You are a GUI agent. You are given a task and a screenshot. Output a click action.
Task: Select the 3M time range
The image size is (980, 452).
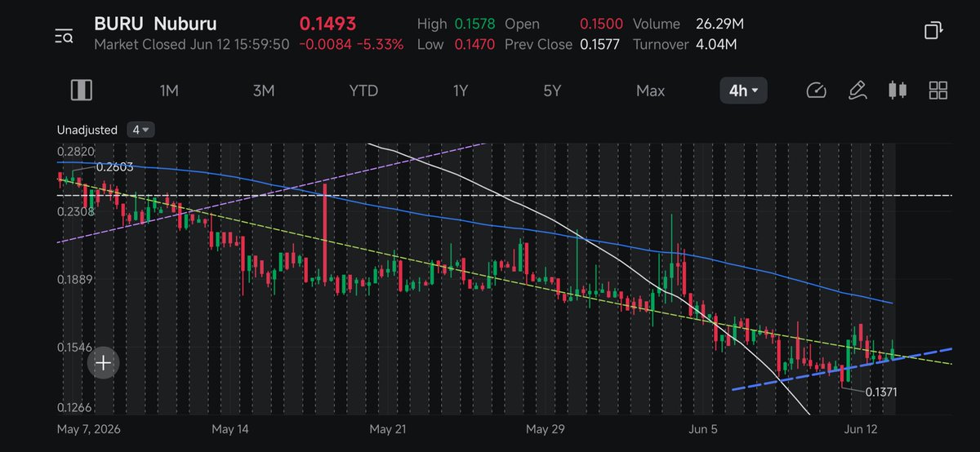coord(263,91)
